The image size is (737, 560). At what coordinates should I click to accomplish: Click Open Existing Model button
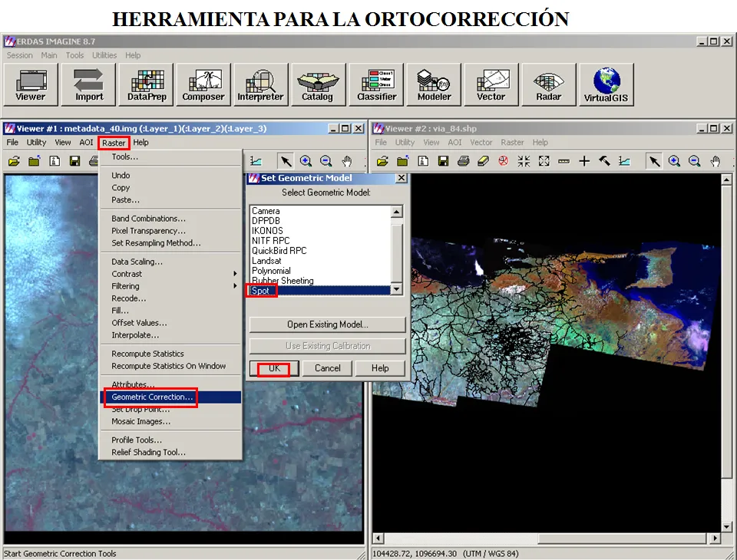tap(328, 324)
